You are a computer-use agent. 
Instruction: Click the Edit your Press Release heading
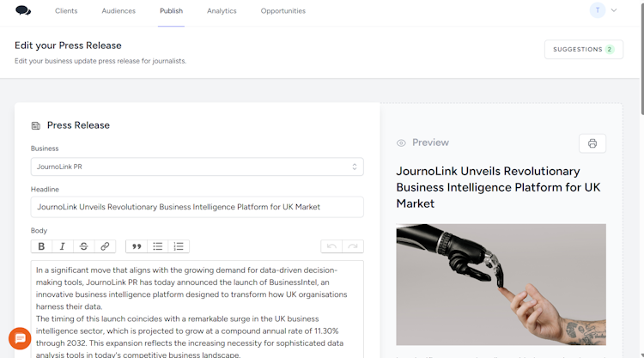click(68, 46)
